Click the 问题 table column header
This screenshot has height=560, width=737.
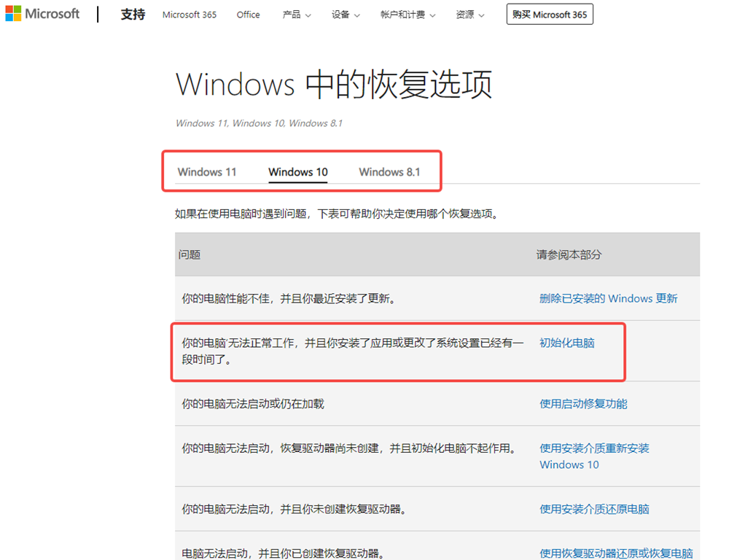[x=190, y=254]
